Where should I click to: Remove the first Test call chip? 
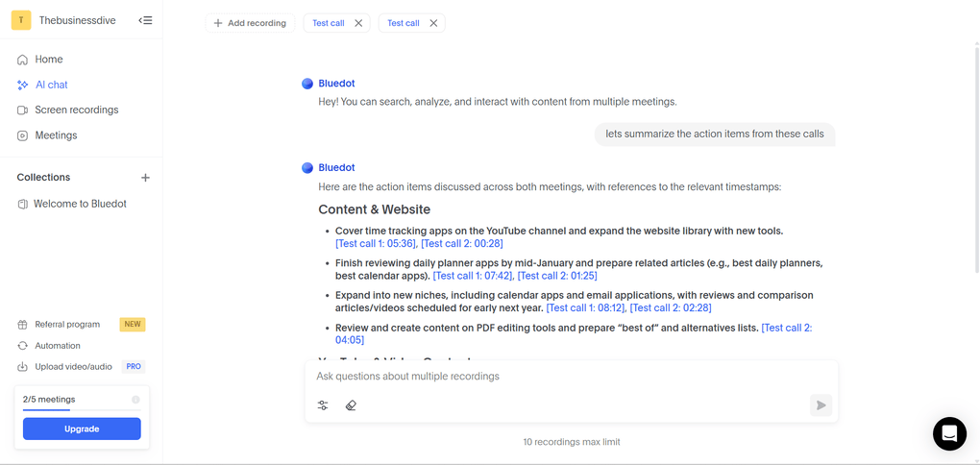point(358,23)
